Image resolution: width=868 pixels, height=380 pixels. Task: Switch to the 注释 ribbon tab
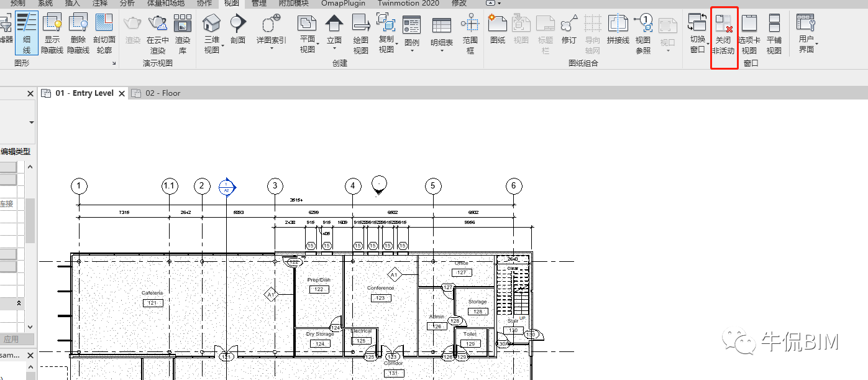[99, 3]
